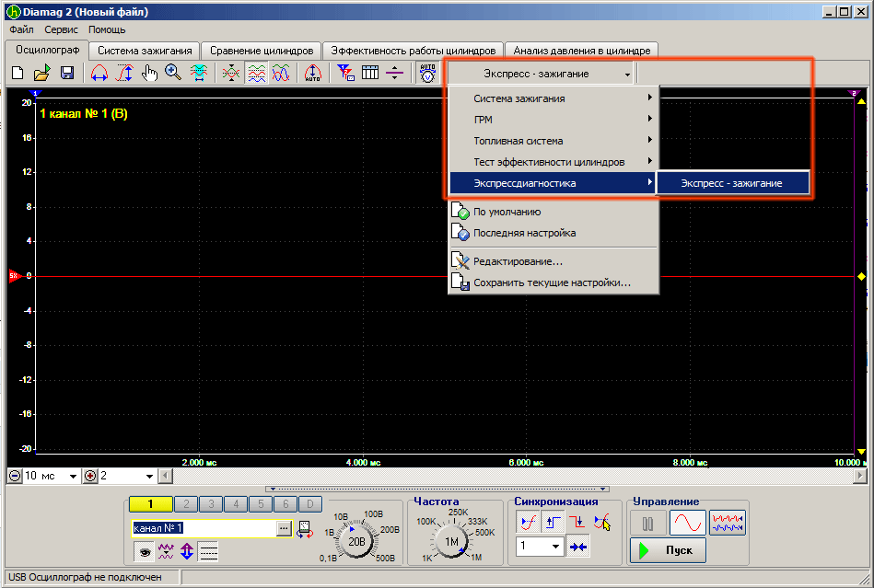The image size is (874, 588).
Task: Click the purple line divider icon
Action: [395, 73]
